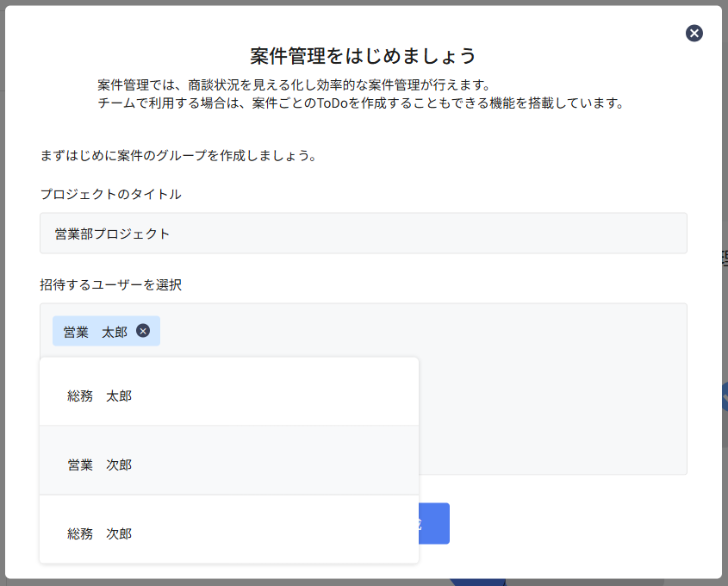Click the まずはじめに案件のグループ instruction text
The height and width of the screenshot is (586, 728).
[x=178, y=157]
